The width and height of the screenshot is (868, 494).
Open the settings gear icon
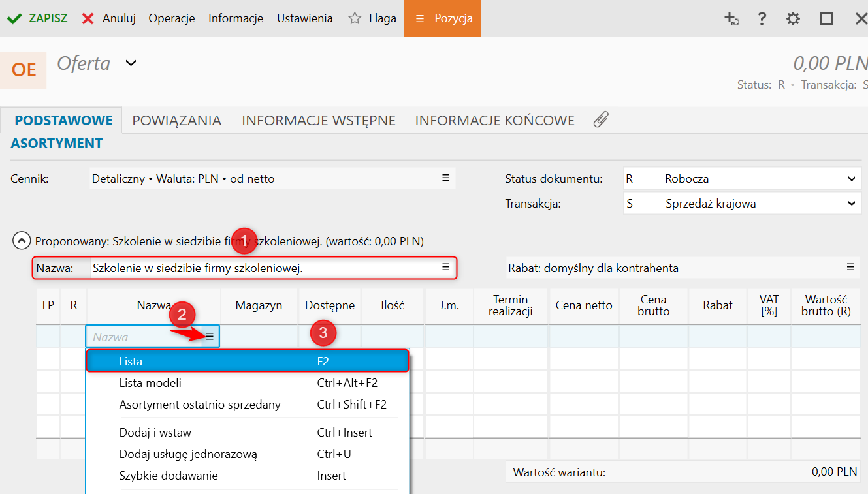coord(793,19)
